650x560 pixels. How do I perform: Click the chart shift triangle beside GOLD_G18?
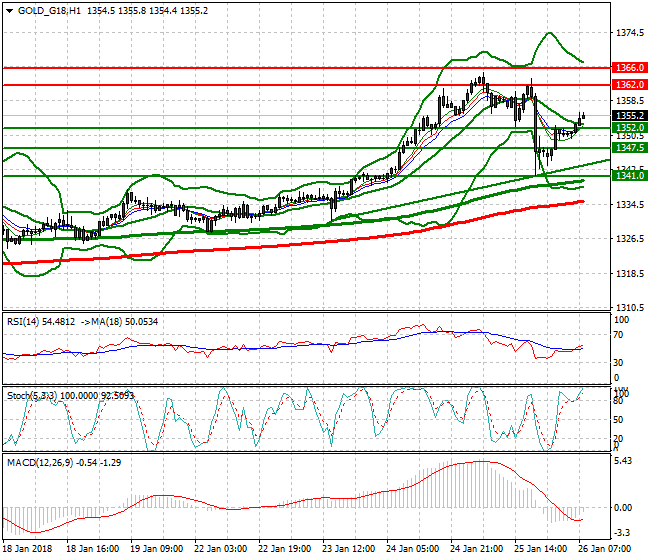point(8,11)
